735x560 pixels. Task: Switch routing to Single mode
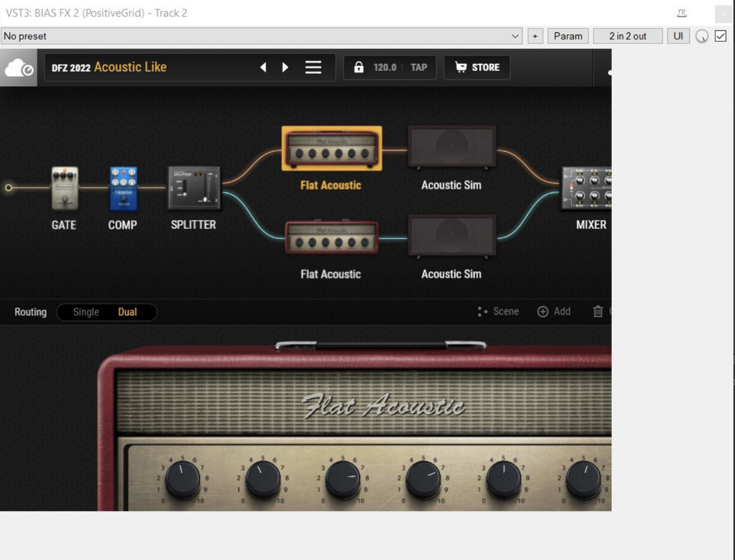(x=86, y=312)
